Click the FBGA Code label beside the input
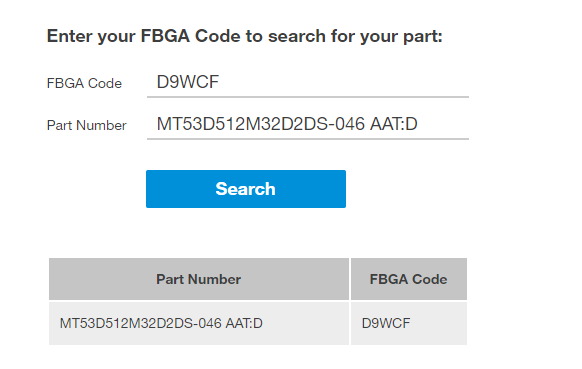Viewport: 582px width, 369px height. (84, 83)
